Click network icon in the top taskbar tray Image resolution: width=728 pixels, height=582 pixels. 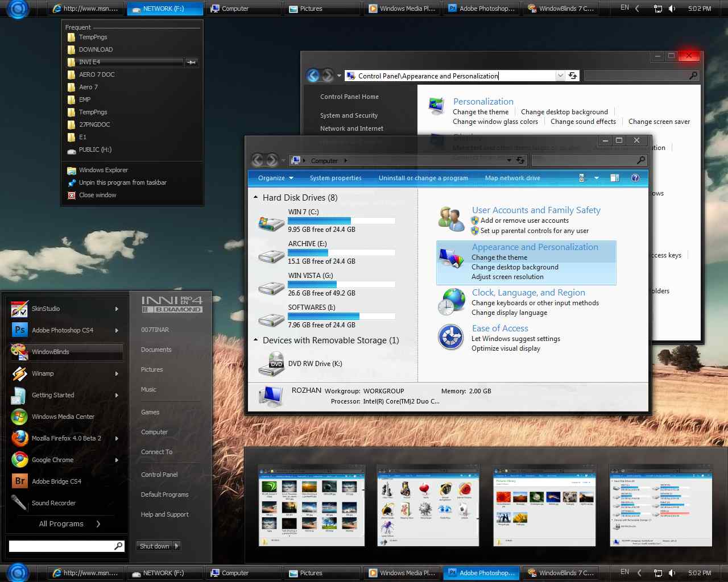pyautogui.click(x=658, y=9)
